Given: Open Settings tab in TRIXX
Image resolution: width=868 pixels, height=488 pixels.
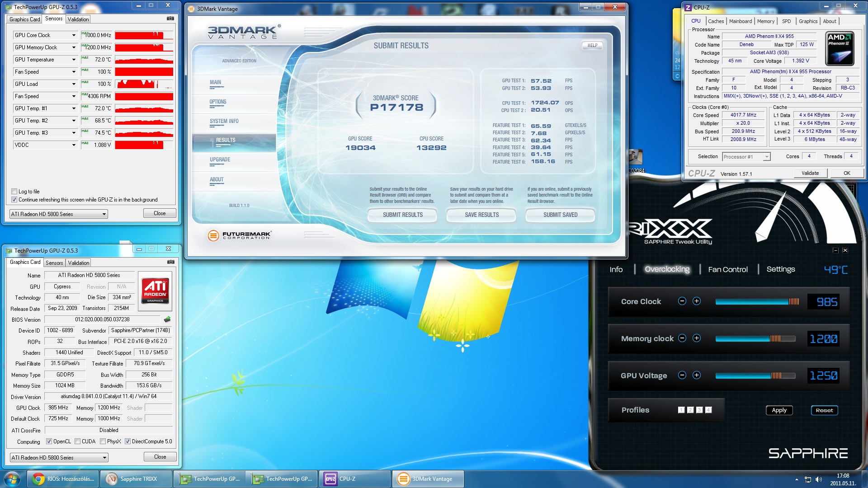Looking at the screenshot, I should click(780, 269).
